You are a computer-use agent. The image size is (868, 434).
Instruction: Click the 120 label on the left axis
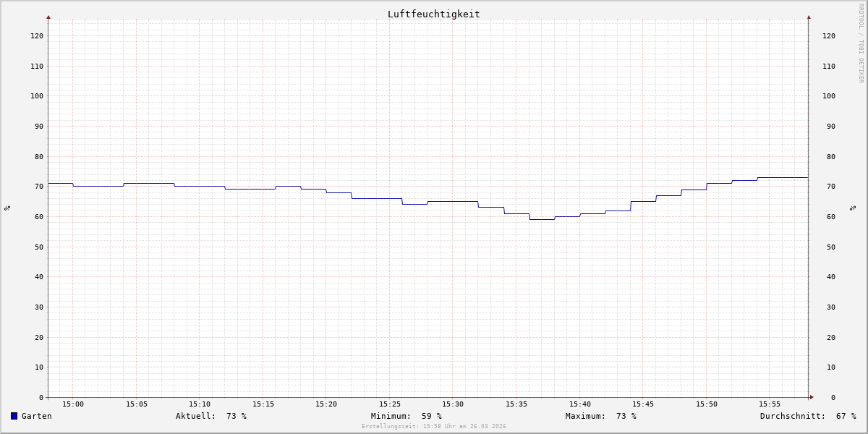point(36,35)
